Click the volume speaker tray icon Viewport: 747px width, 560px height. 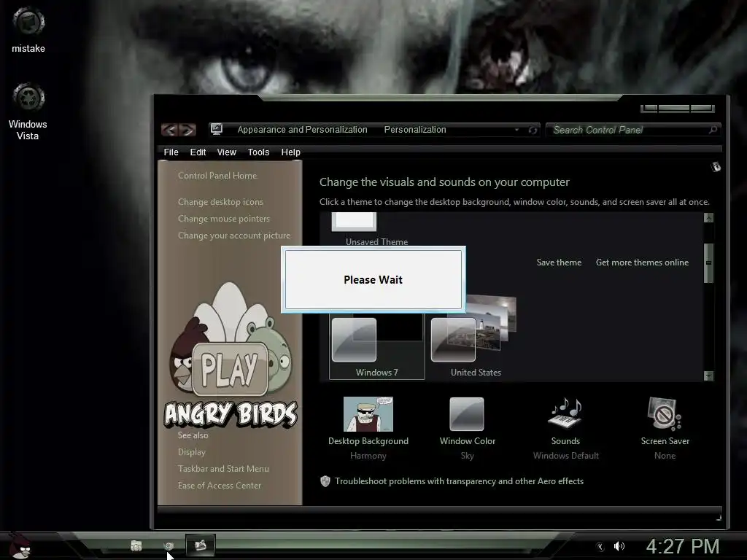tap(619, 546)
